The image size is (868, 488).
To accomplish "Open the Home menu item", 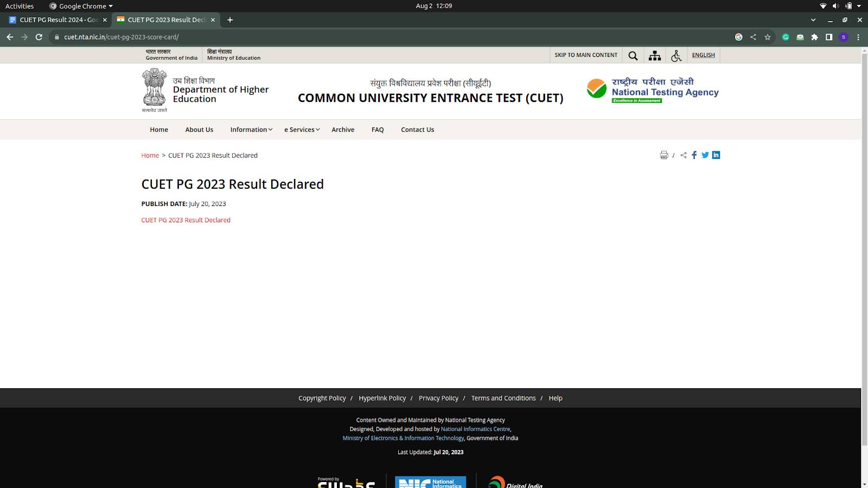I will coord(159,130).
